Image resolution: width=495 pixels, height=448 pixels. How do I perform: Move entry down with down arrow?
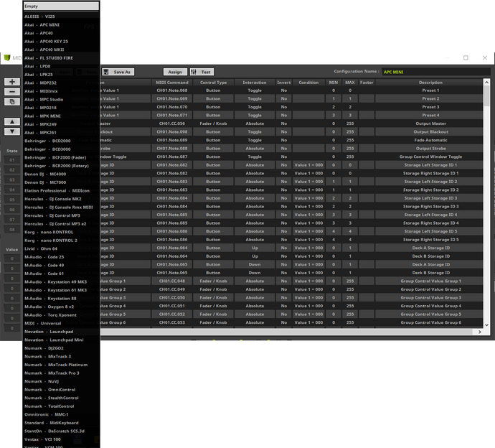pyautogui.click(x=12, y=131)
